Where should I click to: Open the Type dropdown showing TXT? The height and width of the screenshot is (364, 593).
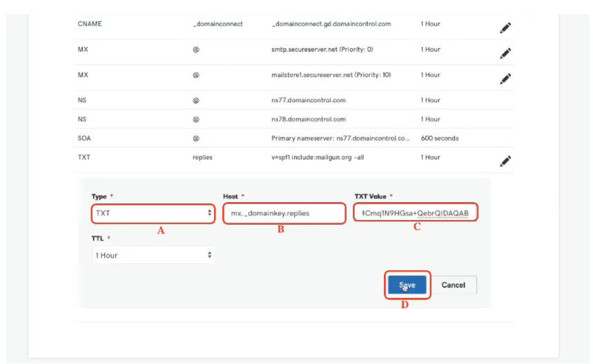(153, 213)
